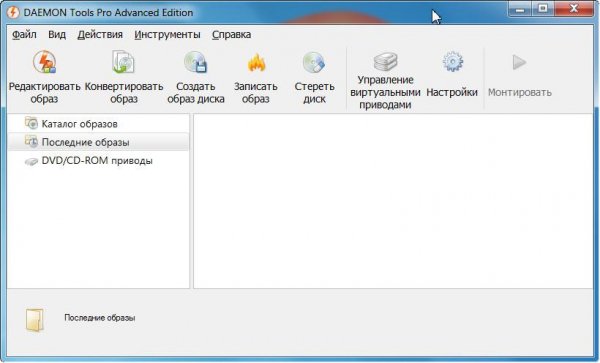Open the Файл menu
Screen dimensions: 600x363
(24, 34)
